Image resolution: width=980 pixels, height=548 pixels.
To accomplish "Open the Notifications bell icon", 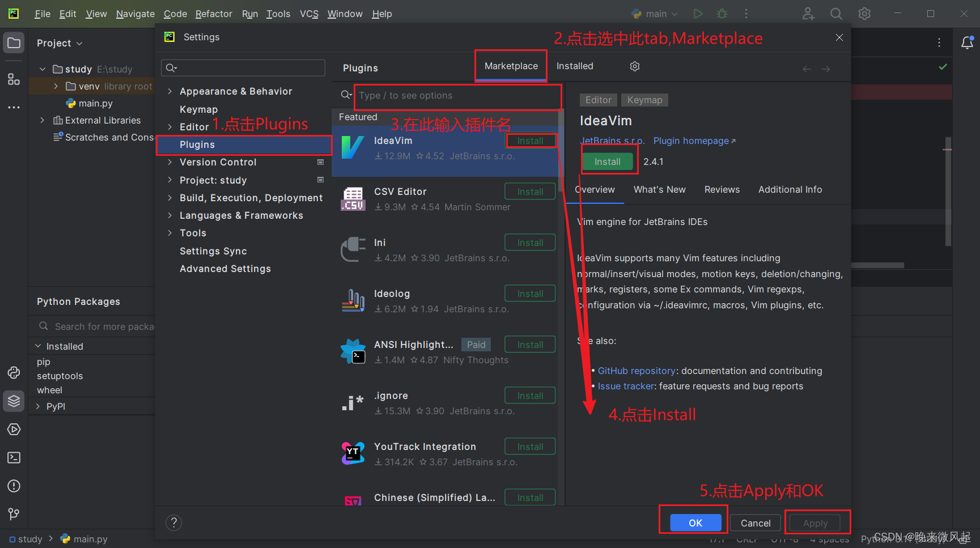I will (968, 43).
